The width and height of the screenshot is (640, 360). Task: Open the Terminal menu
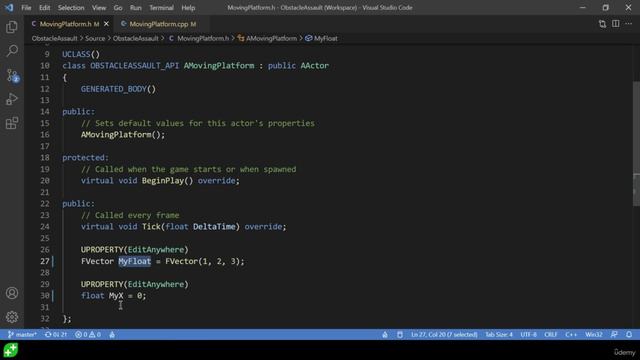click(161, 8)
